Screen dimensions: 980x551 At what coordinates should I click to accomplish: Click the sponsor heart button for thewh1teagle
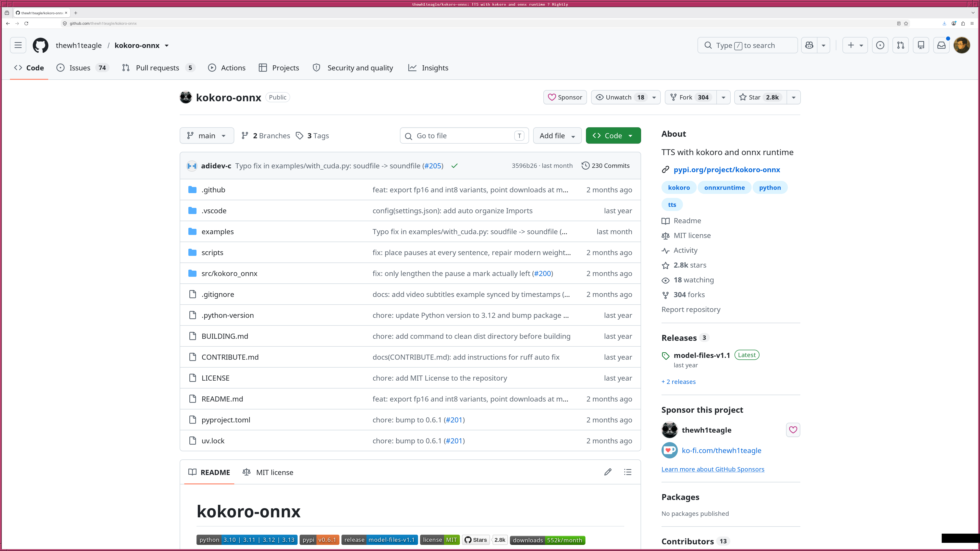point(793,430)
